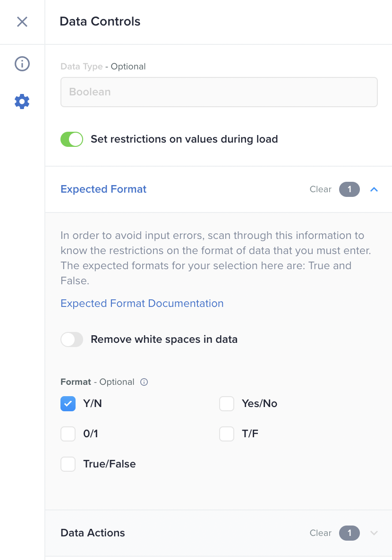392x560 pixels.
Task: Check the 0/1 format checkbox
Action: [68, 434]
